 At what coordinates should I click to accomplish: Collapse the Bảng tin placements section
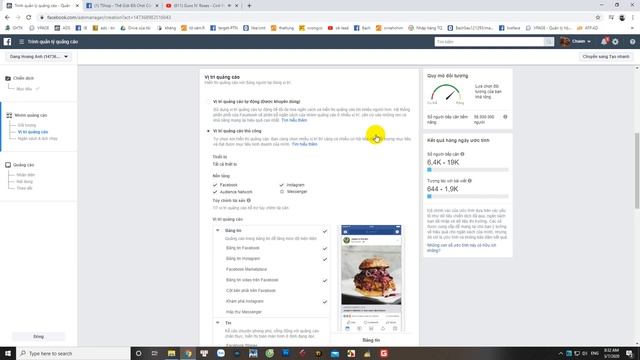coord(218,231)
